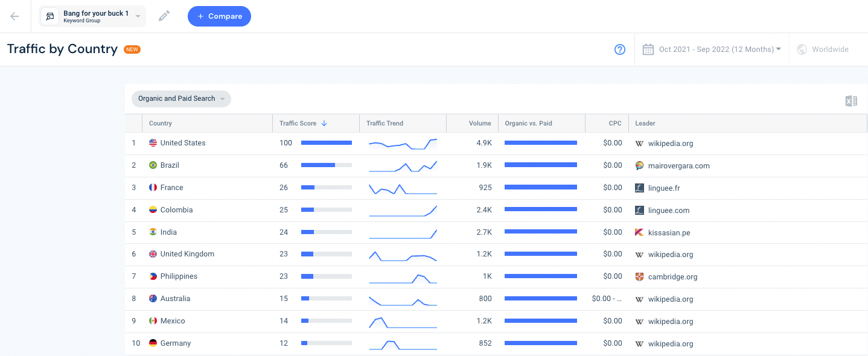Screen dimensions: 868x356
Task: Click the Colombia traffic trend sparkline
Action: 403,210
